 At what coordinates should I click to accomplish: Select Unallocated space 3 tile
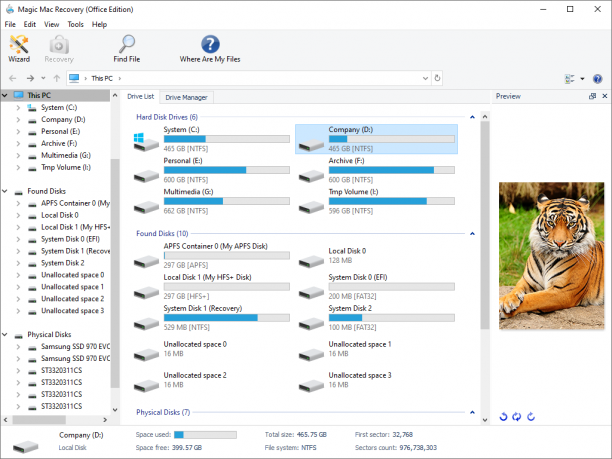(376, 381)
